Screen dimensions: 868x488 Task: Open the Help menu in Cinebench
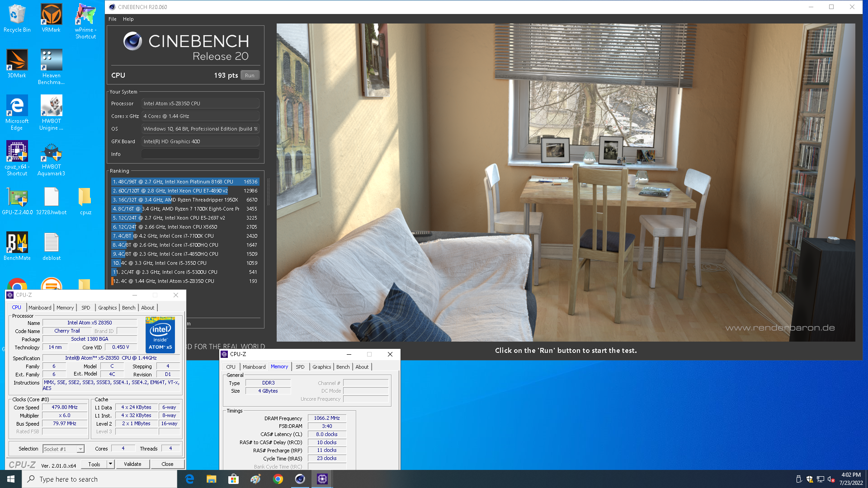point(128,19)
